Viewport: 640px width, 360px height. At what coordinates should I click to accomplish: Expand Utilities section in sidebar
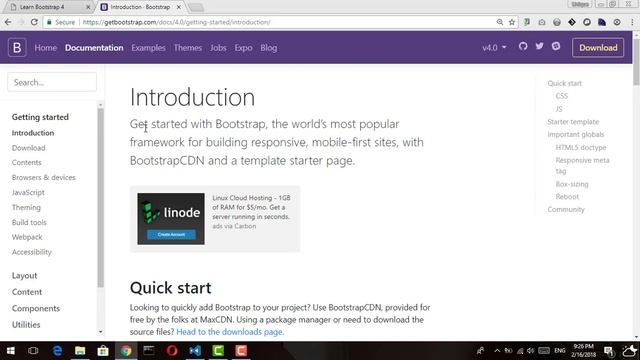tap(26, 324)
